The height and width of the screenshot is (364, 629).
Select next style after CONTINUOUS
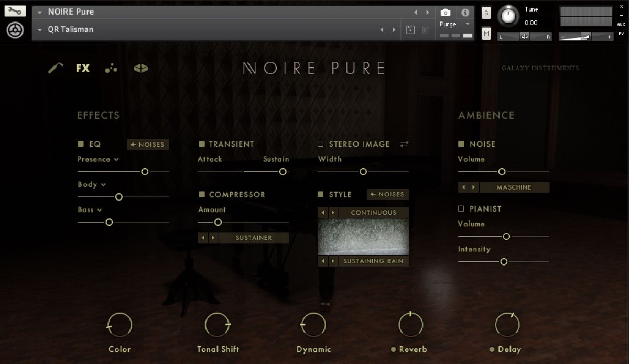(333, 213)
